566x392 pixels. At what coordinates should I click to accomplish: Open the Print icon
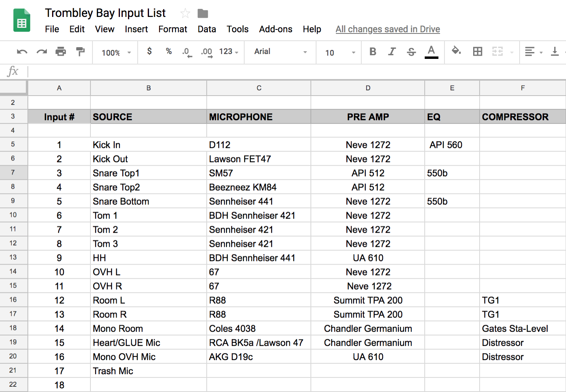[61, 52]
